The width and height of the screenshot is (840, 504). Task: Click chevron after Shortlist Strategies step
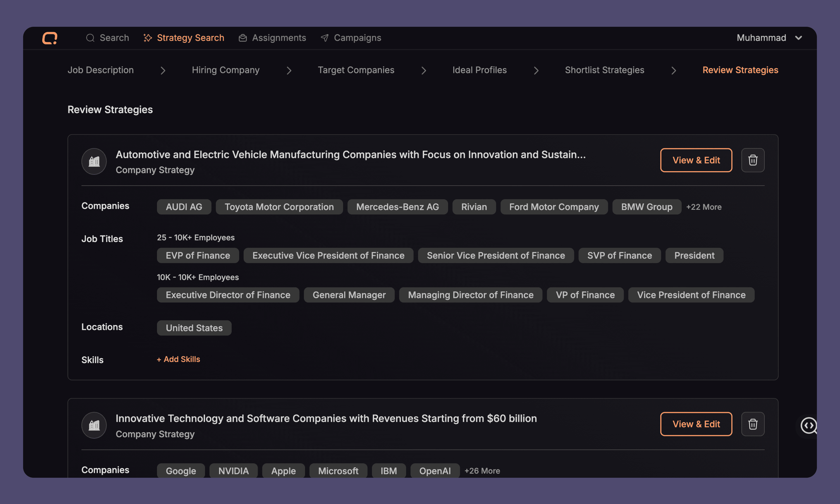pyautogui.click(x=674, y=70)
